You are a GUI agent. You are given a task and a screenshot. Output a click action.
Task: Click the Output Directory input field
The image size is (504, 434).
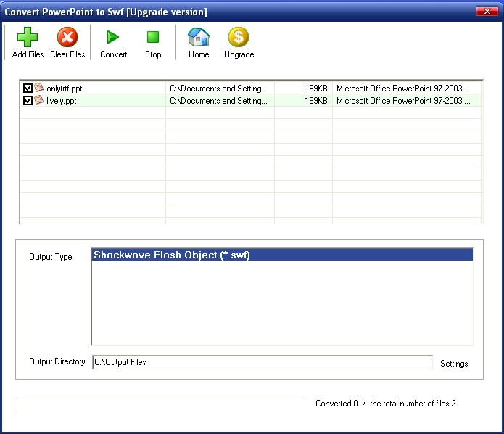(x=263, y=362)
